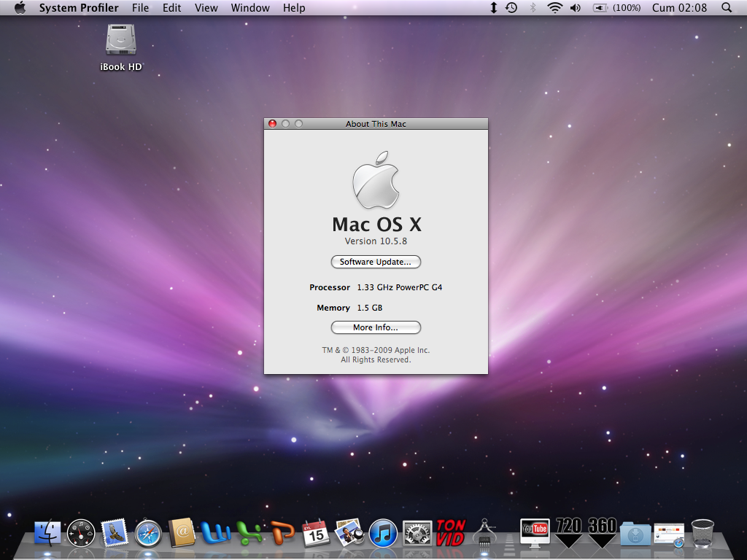Screen dimensions: 747x560
Task: Open the Trash in the Dock
Action: tap(703, 533)
